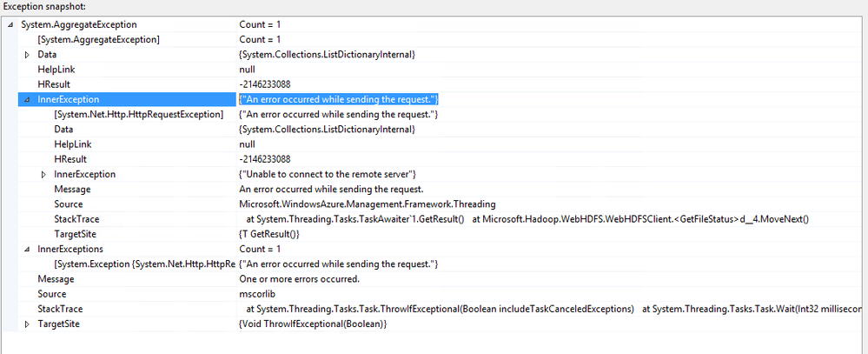The image size is (868, 354).
Task: Collapse the System.AggregateException root node
Action: (x=10, y=24)
